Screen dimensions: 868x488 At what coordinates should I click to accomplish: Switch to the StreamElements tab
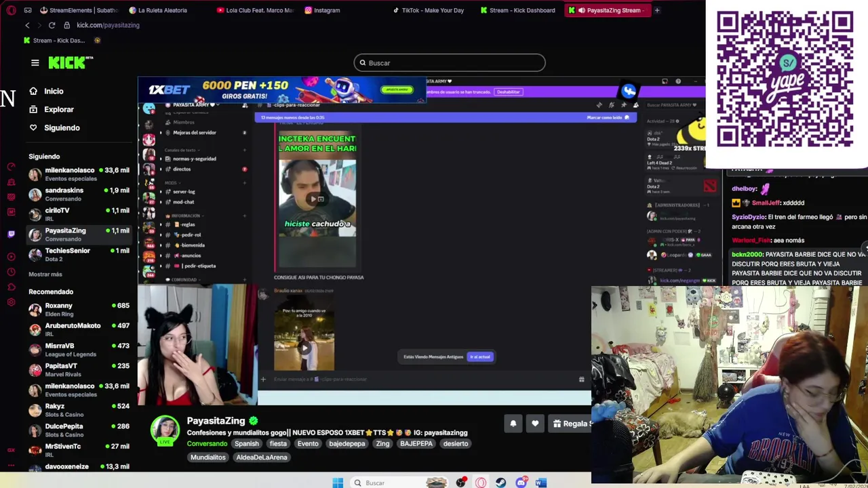(x=79, y=10)
